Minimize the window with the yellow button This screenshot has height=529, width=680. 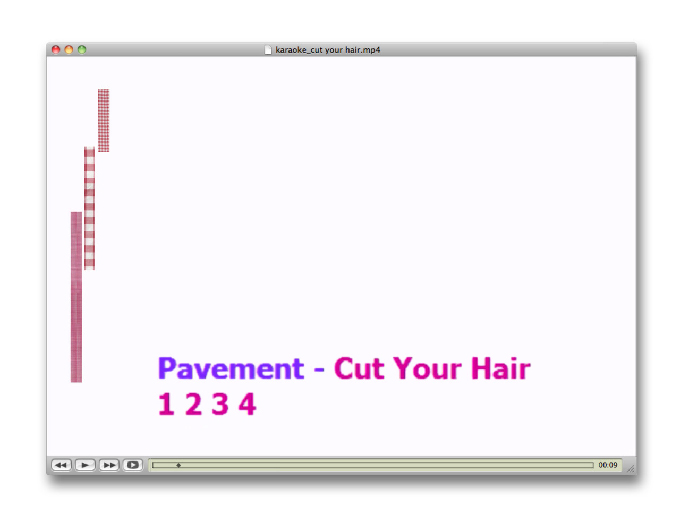[69, 49]
